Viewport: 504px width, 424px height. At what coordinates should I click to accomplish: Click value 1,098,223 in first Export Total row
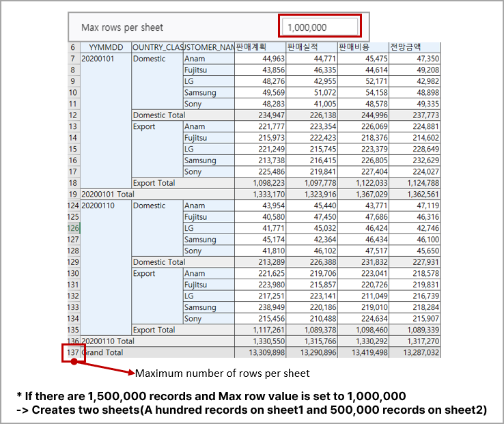tap(260, 183)
